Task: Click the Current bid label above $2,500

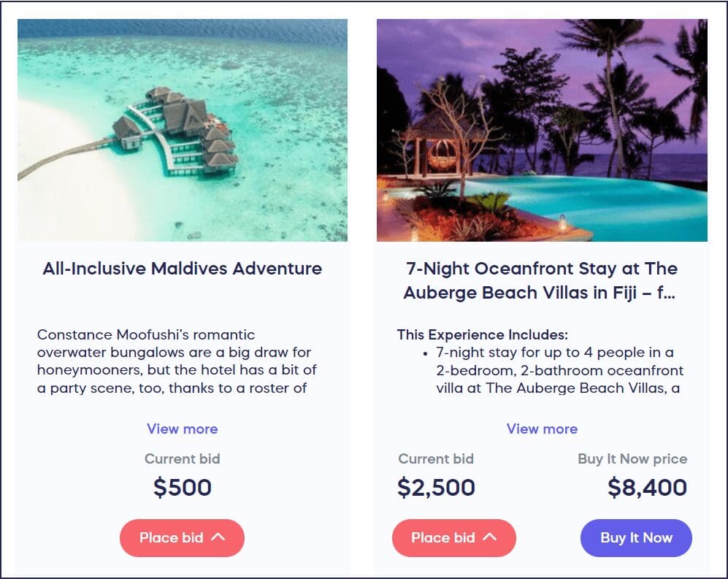Action: (x=436, y=459)
